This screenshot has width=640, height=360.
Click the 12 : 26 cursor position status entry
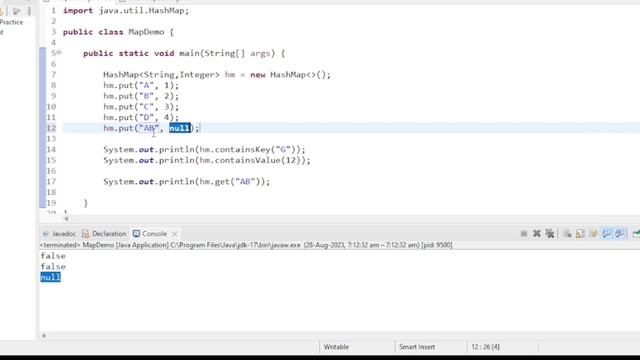(485, 347)
